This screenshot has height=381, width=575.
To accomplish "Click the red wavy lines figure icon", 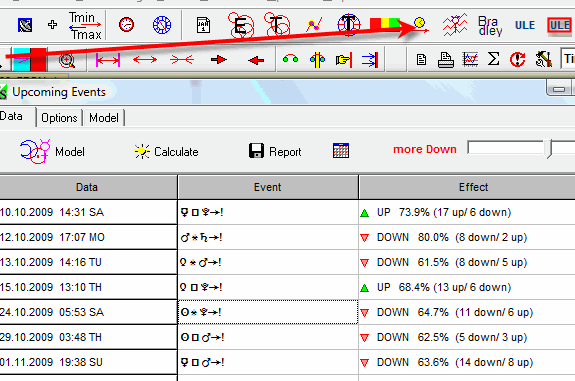I will pos(455,25).
